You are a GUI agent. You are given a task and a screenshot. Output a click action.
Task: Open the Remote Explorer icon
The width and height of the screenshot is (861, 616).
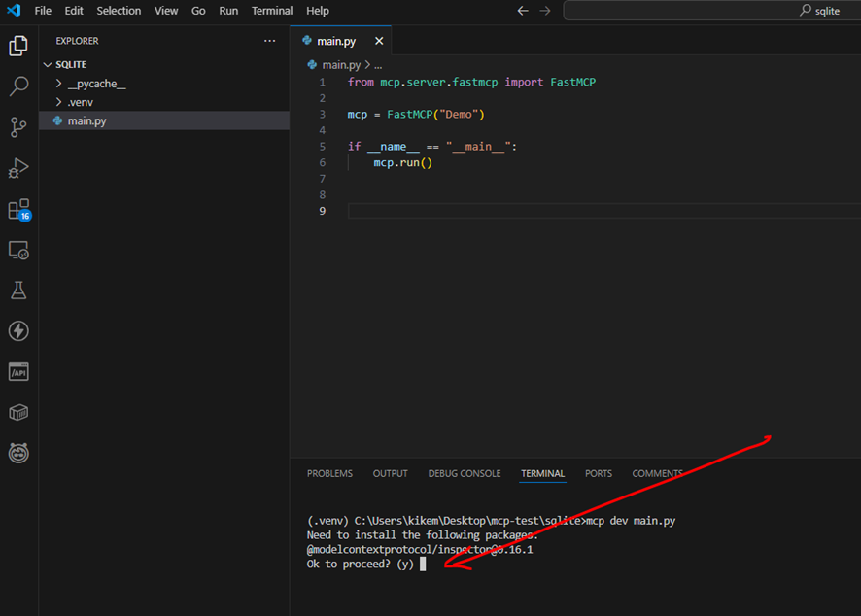(x=18, y=251)
